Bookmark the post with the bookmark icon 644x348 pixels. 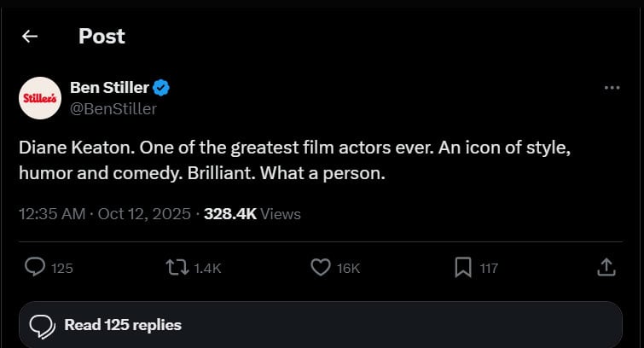pyautogui.click(x=462, y=268)
